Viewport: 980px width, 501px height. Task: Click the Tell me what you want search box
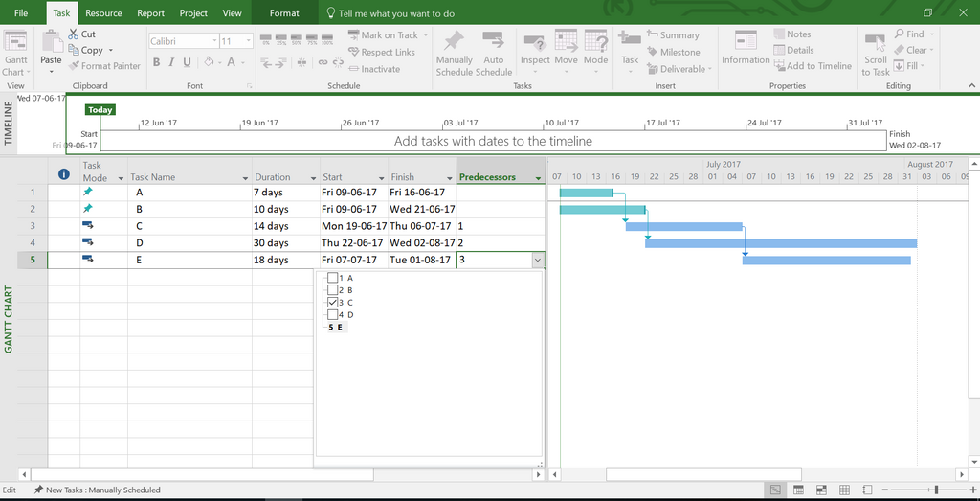pos(397,14)
